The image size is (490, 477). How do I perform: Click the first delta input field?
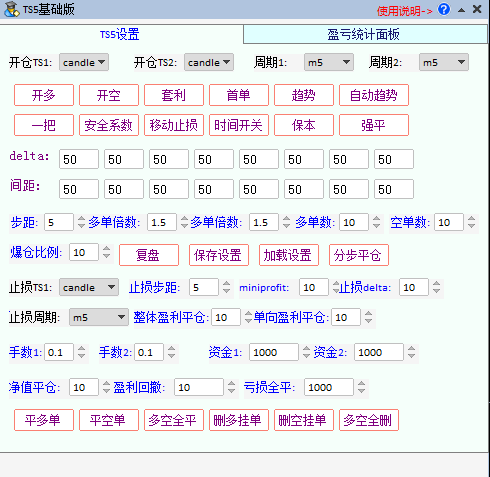coord(79,159)
